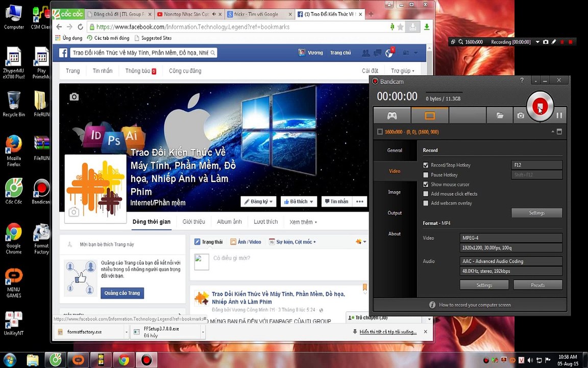Image resolution: width=588 pixels, height=368 pixels.
Task: Enable the Pause Hotkey checkbox
Action: coord(426,175)
